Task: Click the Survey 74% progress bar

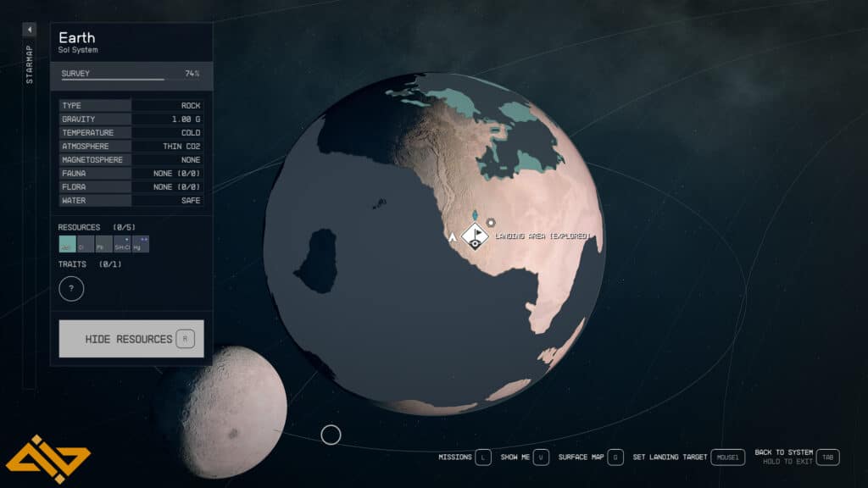Action: [131, 75]
